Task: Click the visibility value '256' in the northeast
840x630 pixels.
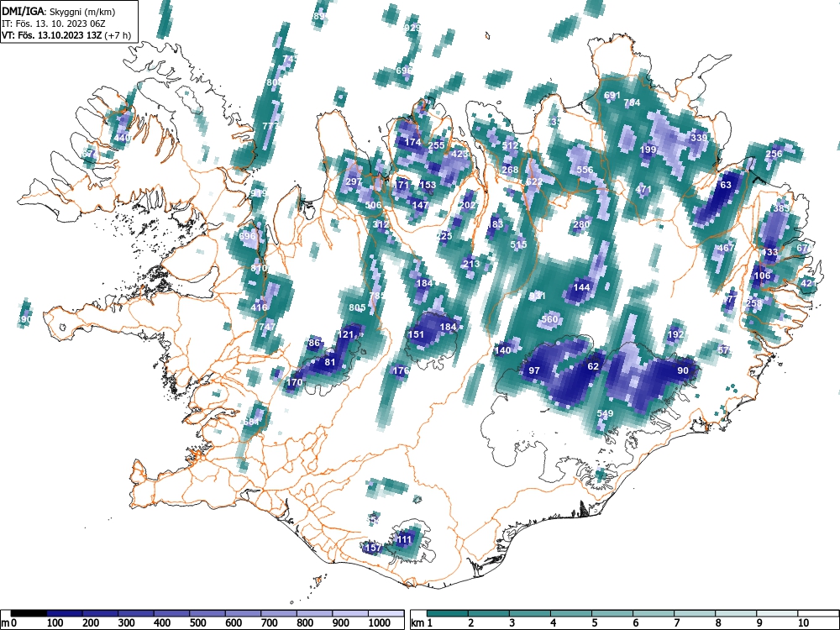Action: click(x=774, y=154)
